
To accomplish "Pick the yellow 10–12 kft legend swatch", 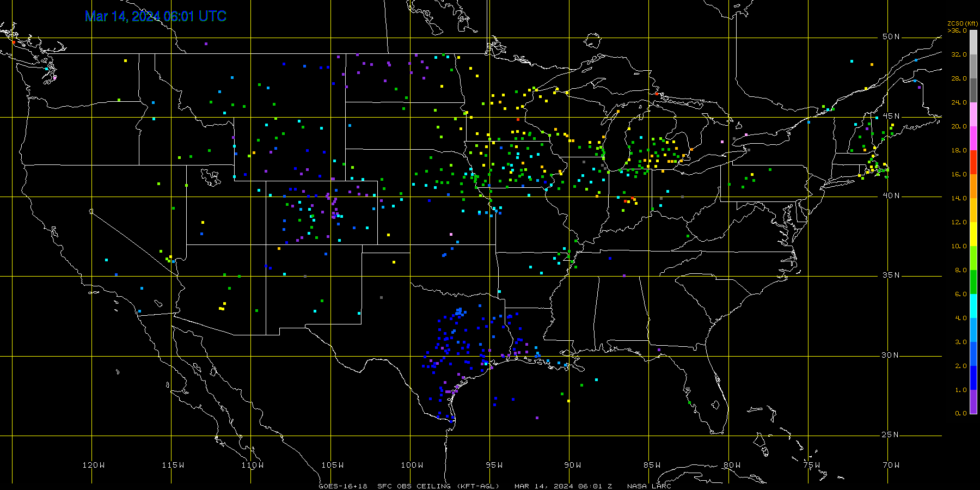I will click(973, 234).
